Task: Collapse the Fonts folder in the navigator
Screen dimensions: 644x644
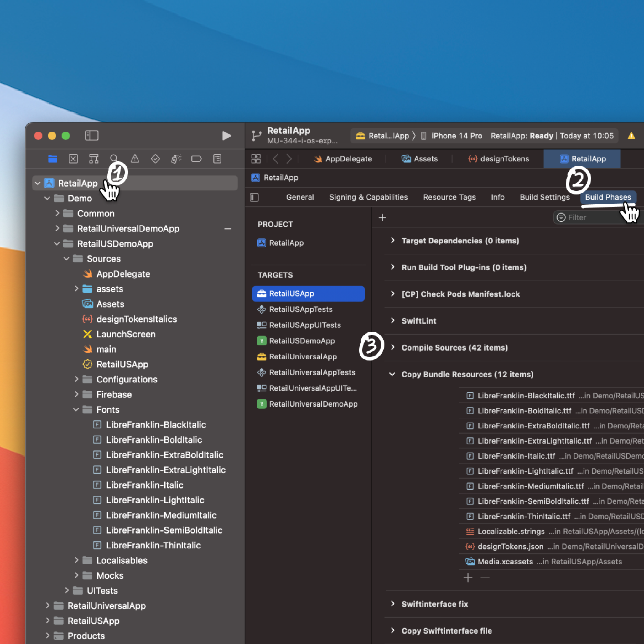Action: [x=76, y=410]
